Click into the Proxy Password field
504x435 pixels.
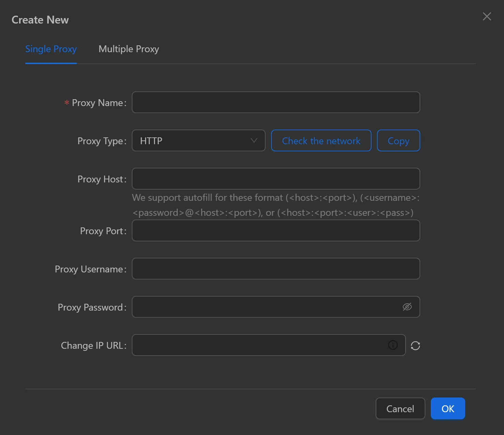point(266,306)
